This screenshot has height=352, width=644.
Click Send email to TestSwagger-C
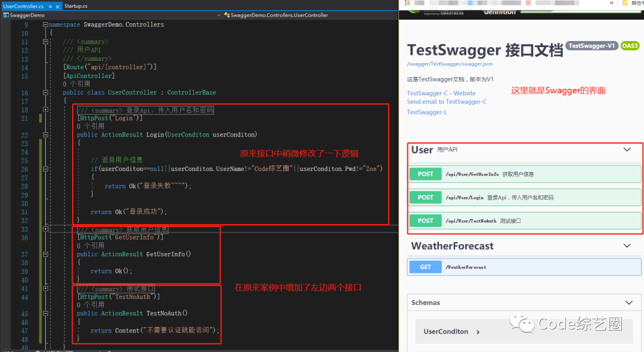coord(446,102)
